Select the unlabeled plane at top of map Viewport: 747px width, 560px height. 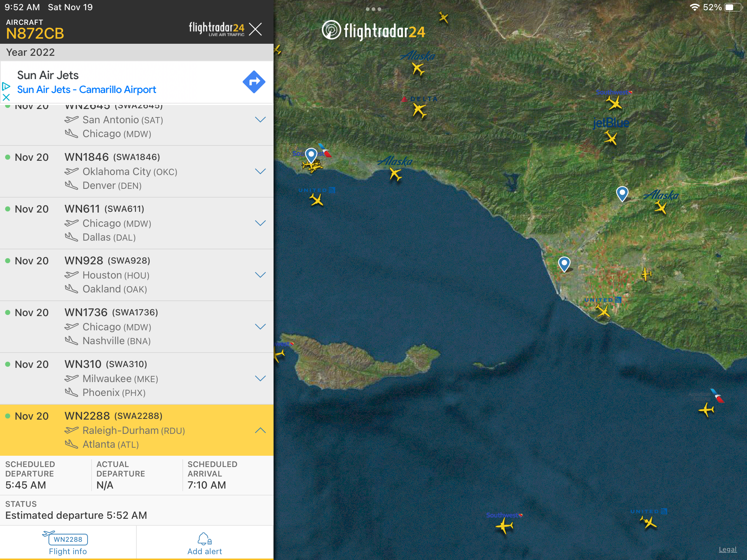[443, 17]
